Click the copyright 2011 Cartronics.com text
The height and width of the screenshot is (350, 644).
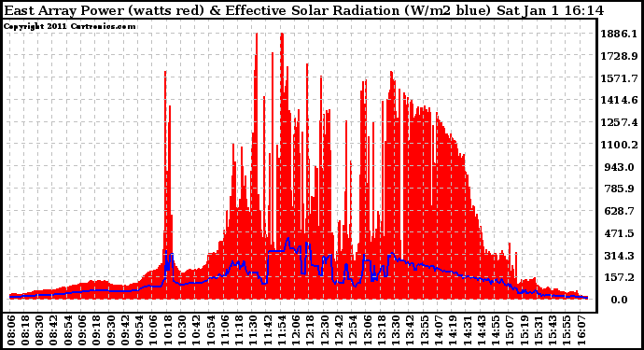69,26
